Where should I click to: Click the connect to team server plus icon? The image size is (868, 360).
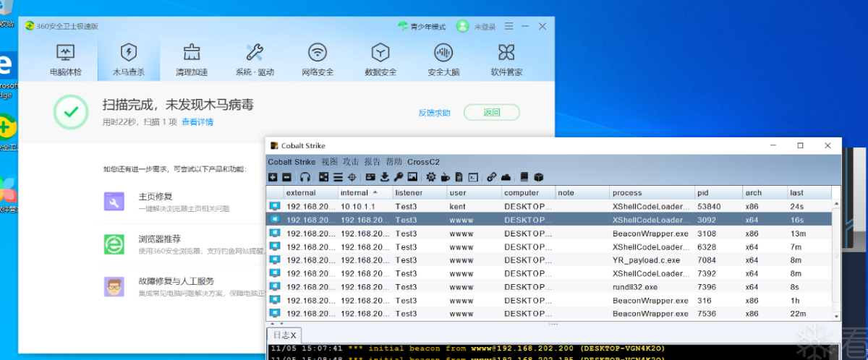point(273,177)
